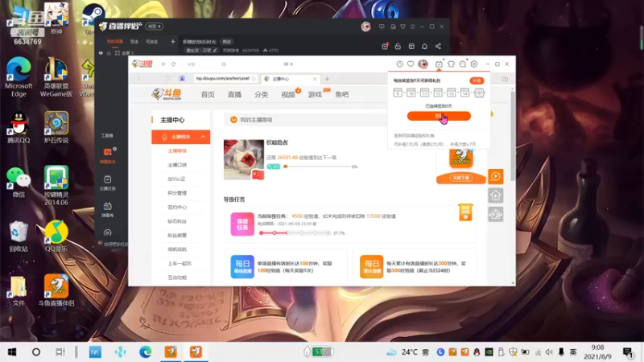
Task: Click the user avatar in Douyu toolbar
Action: coord(423,64)
